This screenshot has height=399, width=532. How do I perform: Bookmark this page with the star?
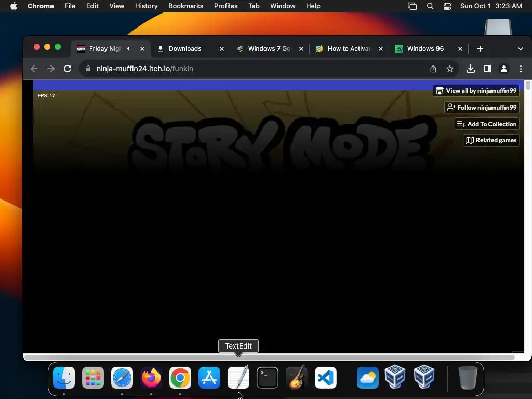point(450,69)
